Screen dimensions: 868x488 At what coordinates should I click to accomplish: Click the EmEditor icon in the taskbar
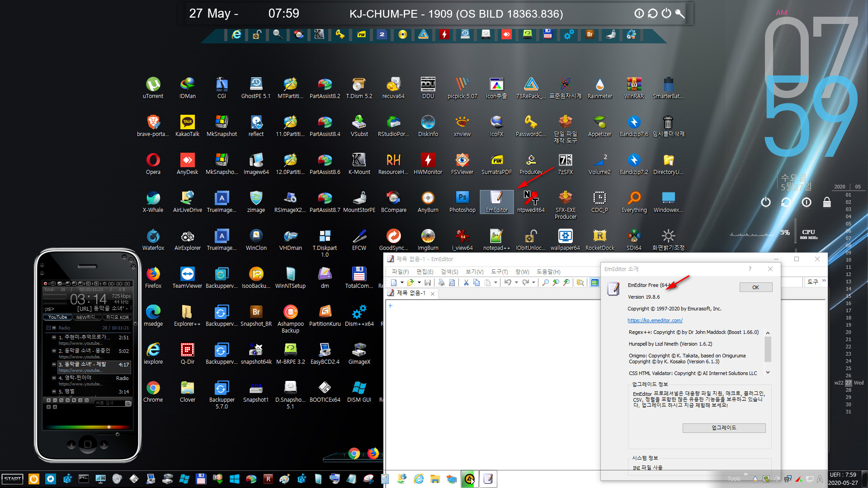[x=488, y=479]
